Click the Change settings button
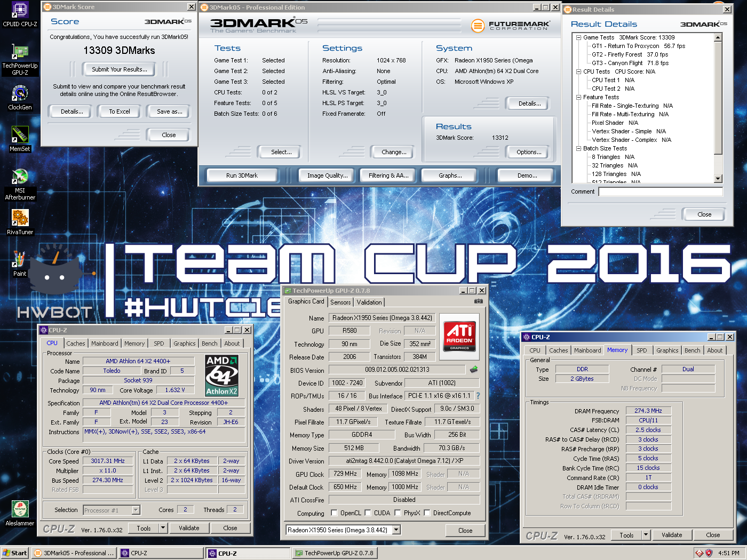This screenshot has height=560, width=747. tap(394, 152)
